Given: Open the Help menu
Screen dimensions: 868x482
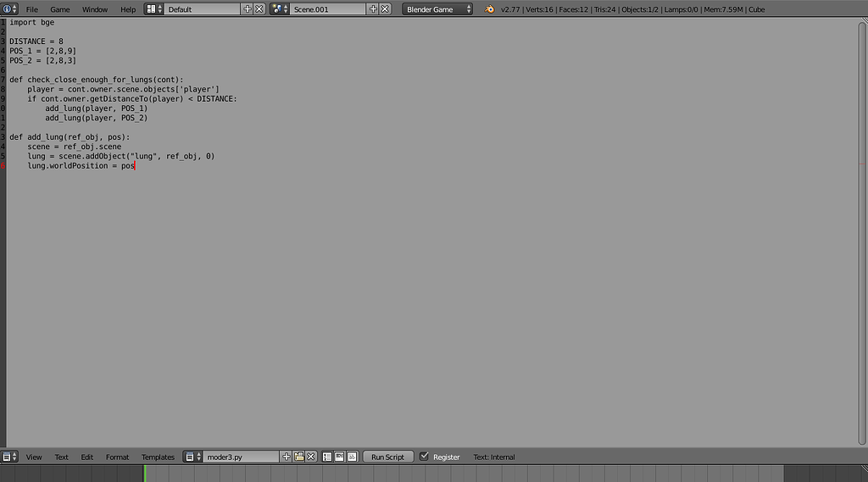Looking at the screenshot, I should click(x=128, y=9).
